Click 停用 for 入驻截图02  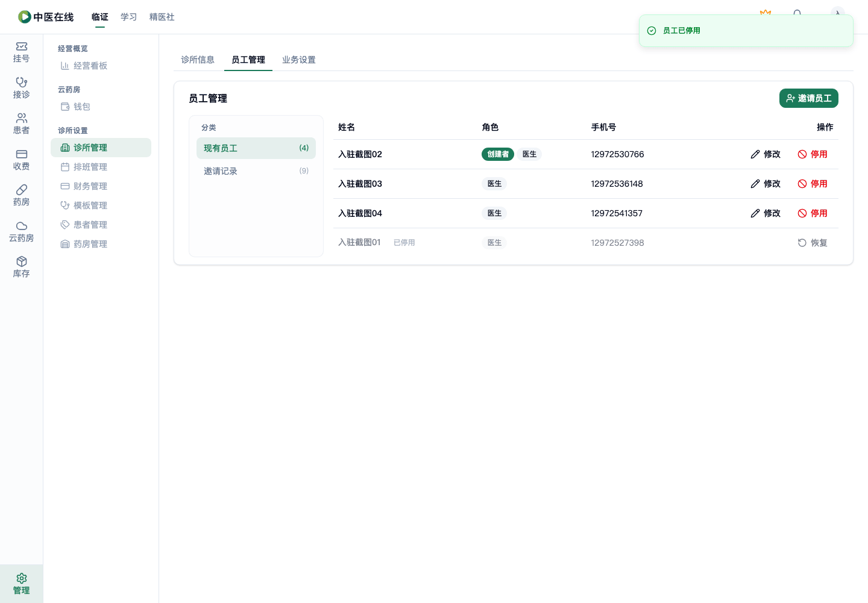click(813, 154)
